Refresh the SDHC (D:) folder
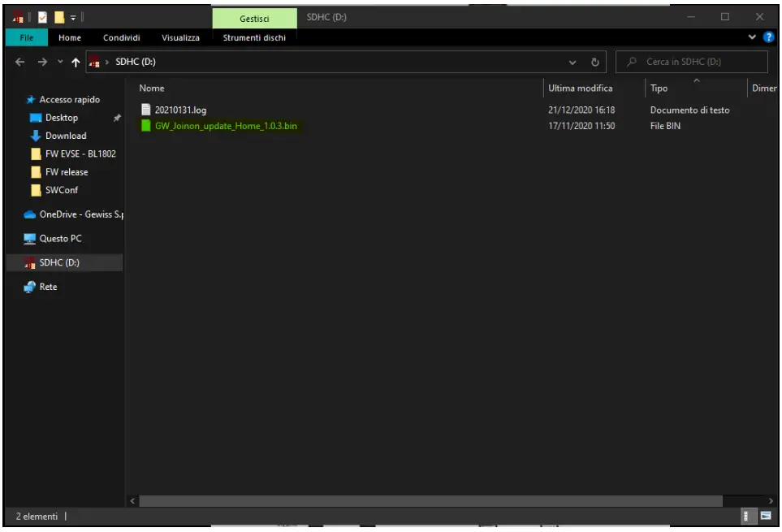Screen dimensions: 782x532 click(x=594, y=63)
